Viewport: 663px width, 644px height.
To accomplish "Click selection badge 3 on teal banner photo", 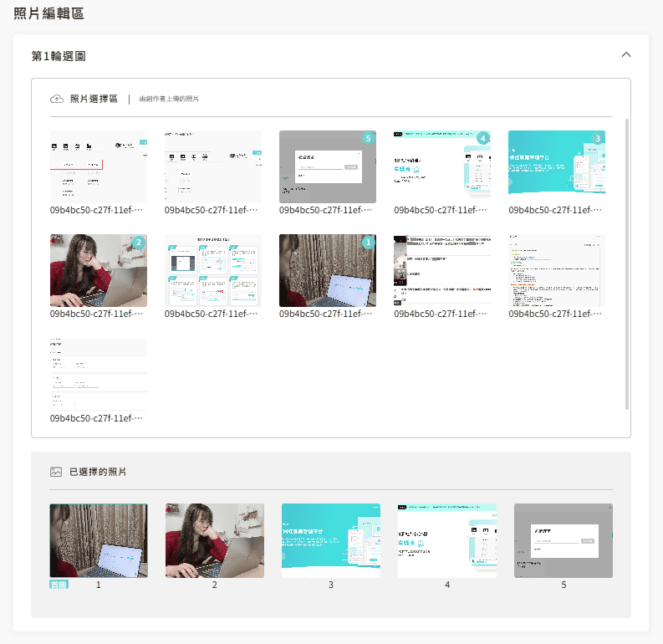I will pyautogui.click(x=597, y=138).
